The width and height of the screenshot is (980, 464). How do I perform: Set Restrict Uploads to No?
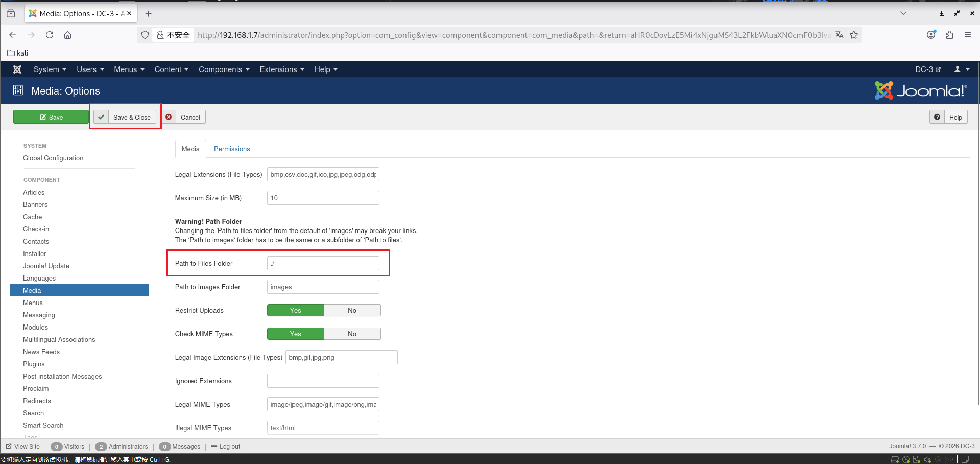pyautogui.click(x=352, y=310)
